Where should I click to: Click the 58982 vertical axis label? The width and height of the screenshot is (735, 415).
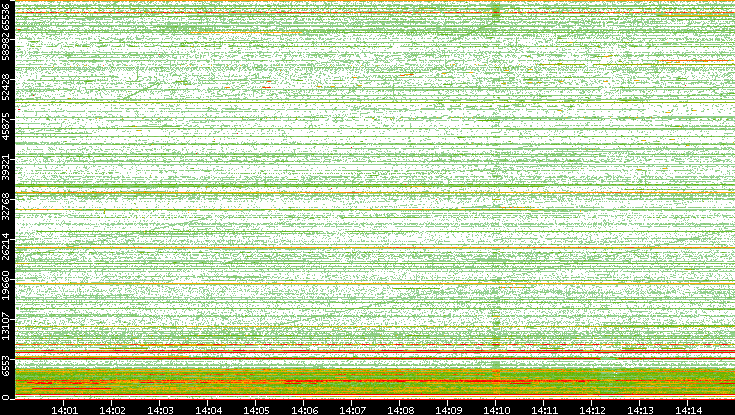[5, 45]
